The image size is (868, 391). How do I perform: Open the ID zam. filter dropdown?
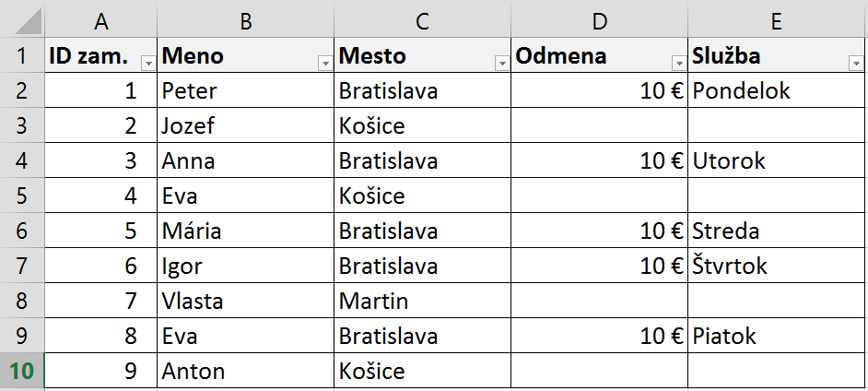(x=148, y=65)
